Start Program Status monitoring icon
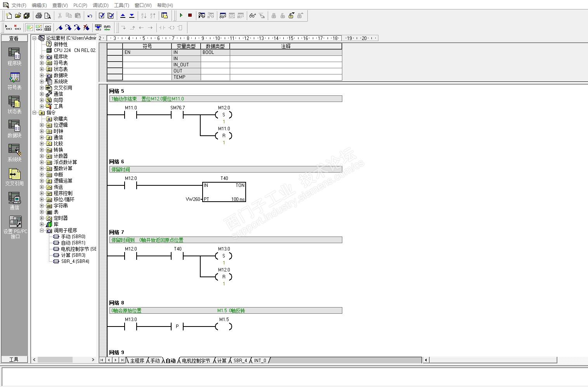588x387 pixels. [x=202, y=16]
